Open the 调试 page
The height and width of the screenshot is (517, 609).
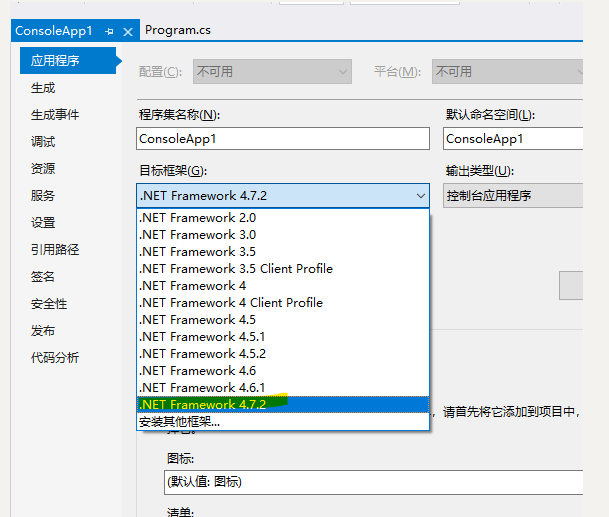coord(43,141)
